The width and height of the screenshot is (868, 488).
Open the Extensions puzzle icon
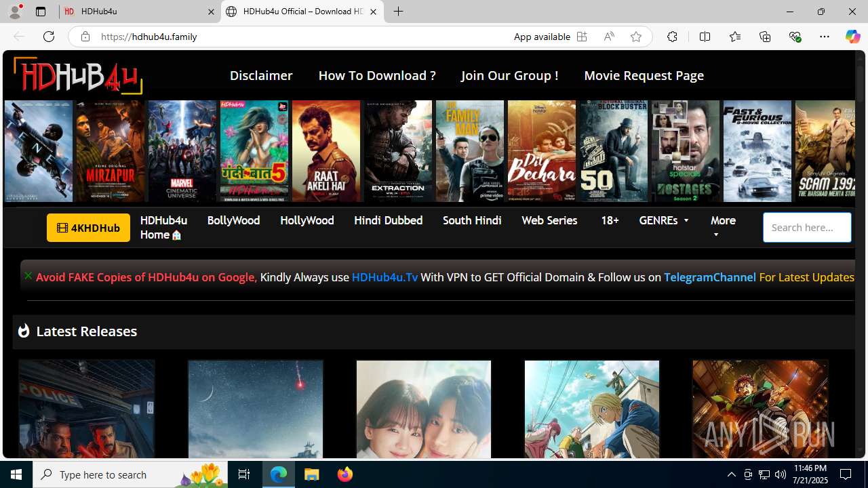(672, 37)
